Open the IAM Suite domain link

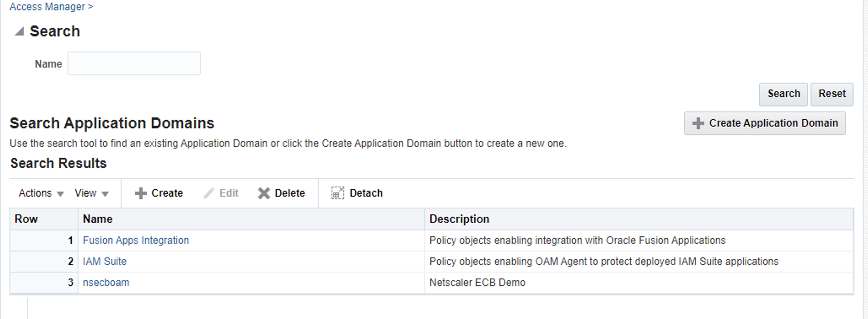click(x=105, y=262)
